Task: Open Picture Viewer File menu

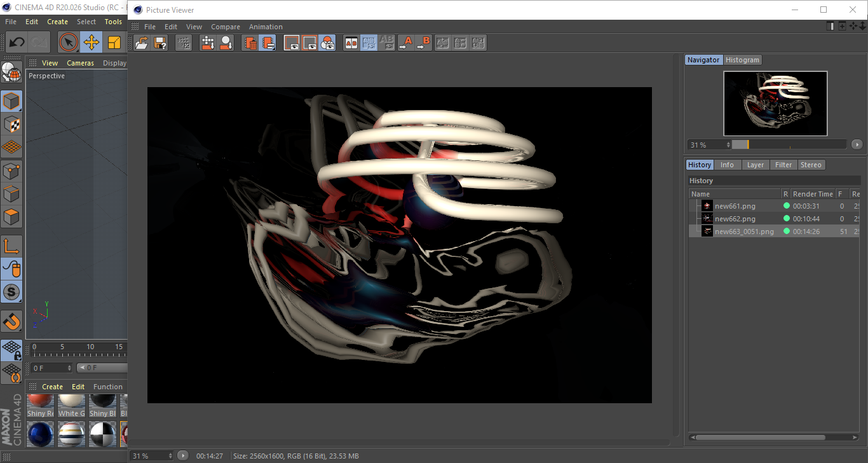Action: point(150,27)
